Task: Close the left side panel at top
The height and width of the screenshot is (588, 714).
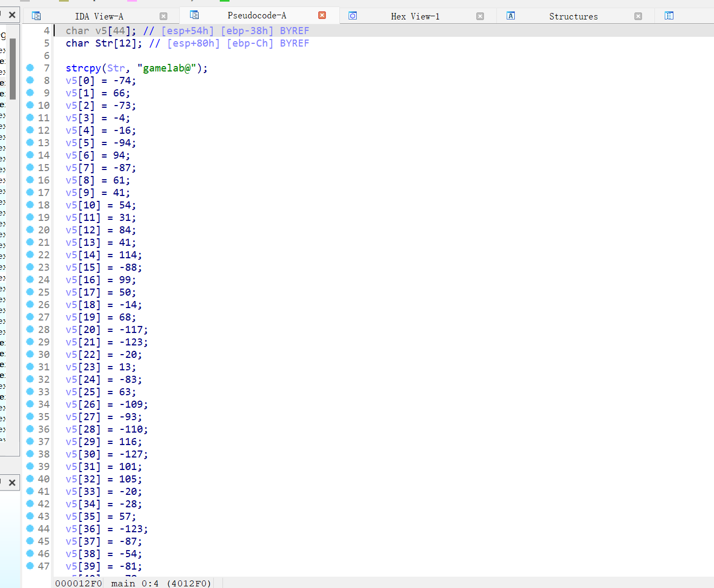Action: [12, 15]
